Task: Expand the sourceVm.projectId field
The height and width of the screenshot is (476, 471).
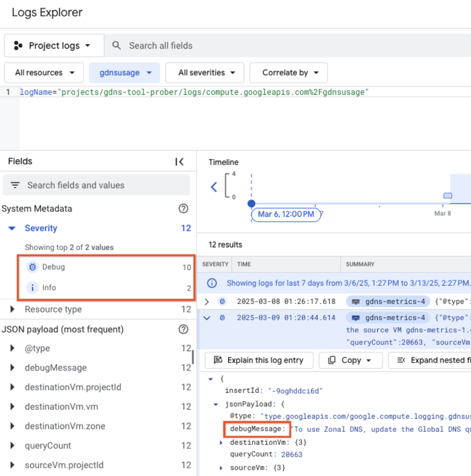Action: pyautogui.click(x=12, y=465)
